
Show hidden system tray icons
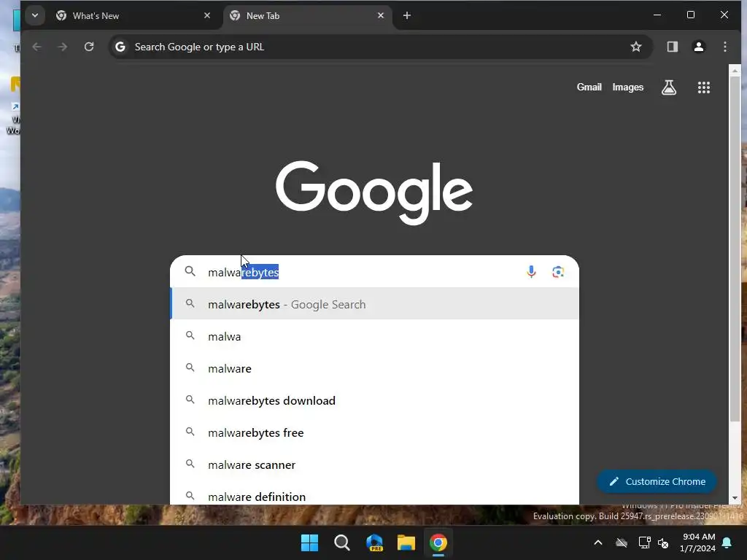point(598,542)
